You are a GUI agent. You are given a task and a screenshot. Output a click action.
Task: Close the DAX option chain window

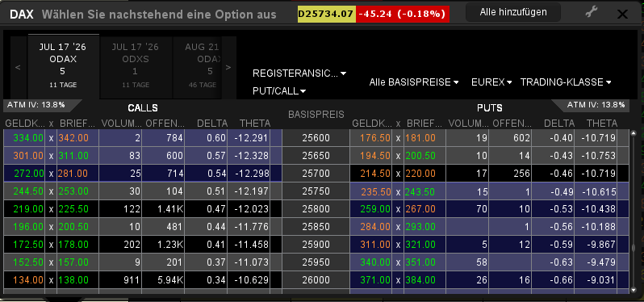coord(622,14)
